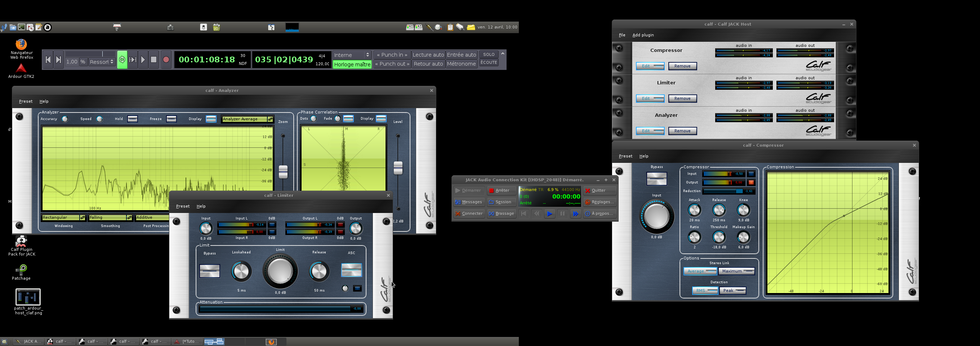Open patch_ardour_host_claf.png thumbnail on desktop
This screenshot has height=346, width=980.
pos(28,302)
